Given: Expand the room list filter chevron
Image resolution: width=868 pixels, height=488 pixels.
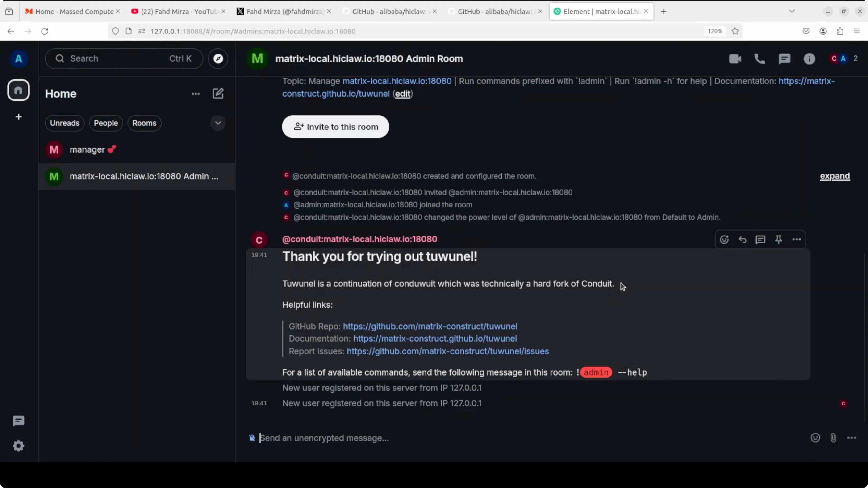Looking at the screenshot, I should tap(218, 123).
